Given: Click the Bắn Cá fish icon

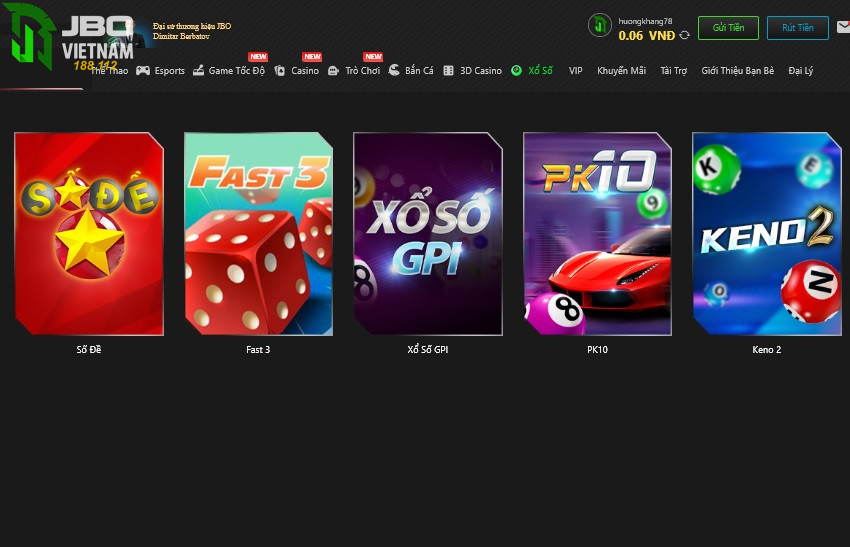Looking at the screenshot, I should coord(394,70).
